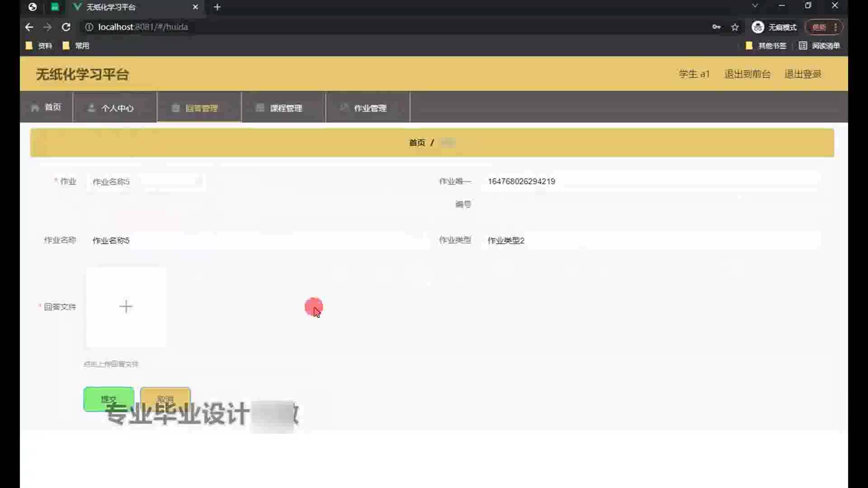
Task: Open the incognito profile icon
Action: (758, 27)
